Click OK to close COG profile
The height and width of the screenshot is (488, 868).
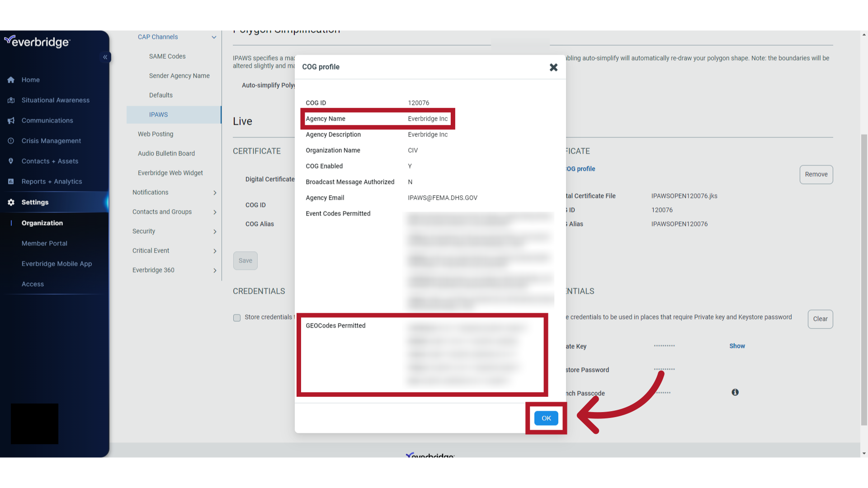(546, 418)
